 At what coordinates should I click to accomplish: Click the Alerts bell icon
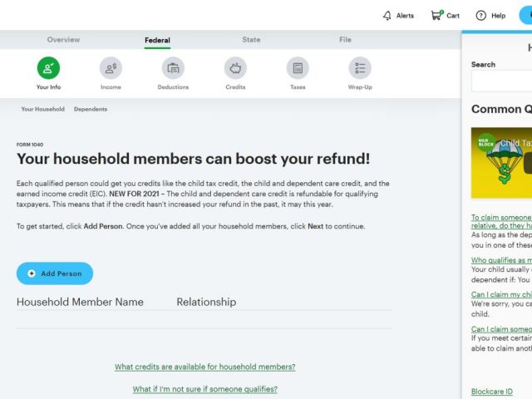(387, 16)
